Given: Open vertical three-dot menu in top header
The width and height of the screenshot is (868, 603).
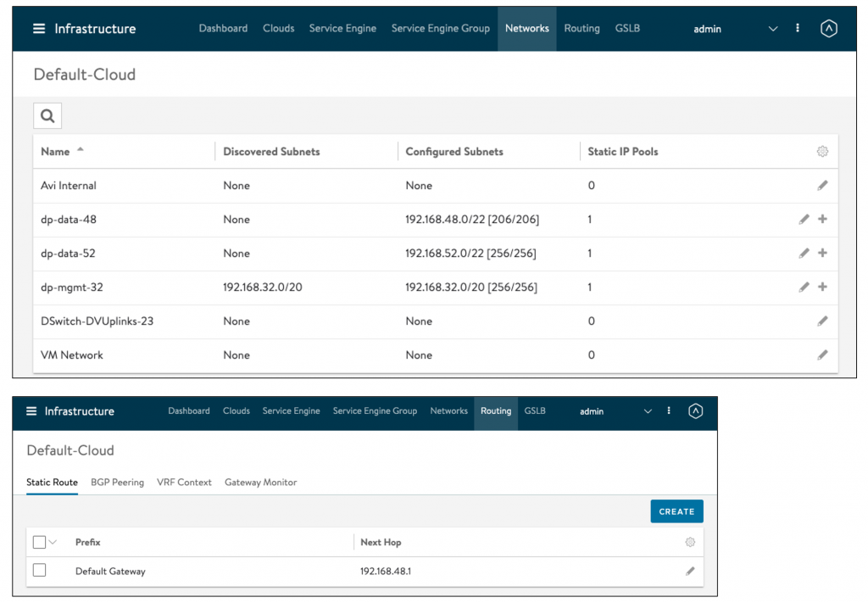Looking at the screenshot, I should pyautogui.click(x=798, y=29).
